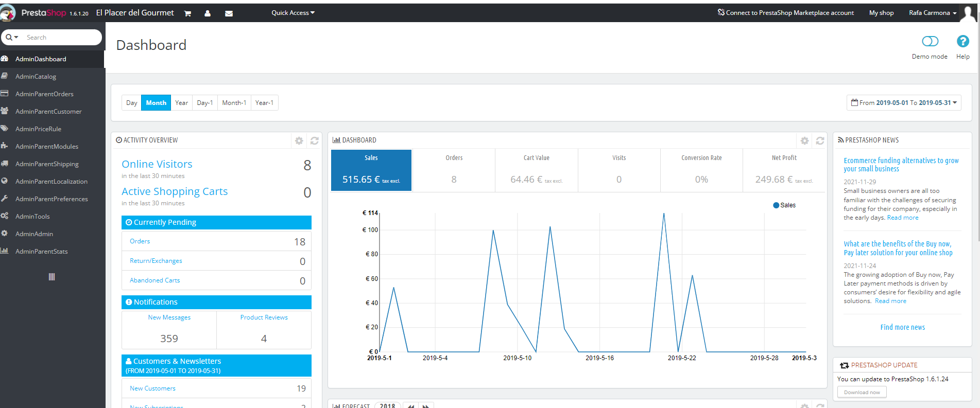Click the AdminPriceRule tag icon in sidebar

5,129
